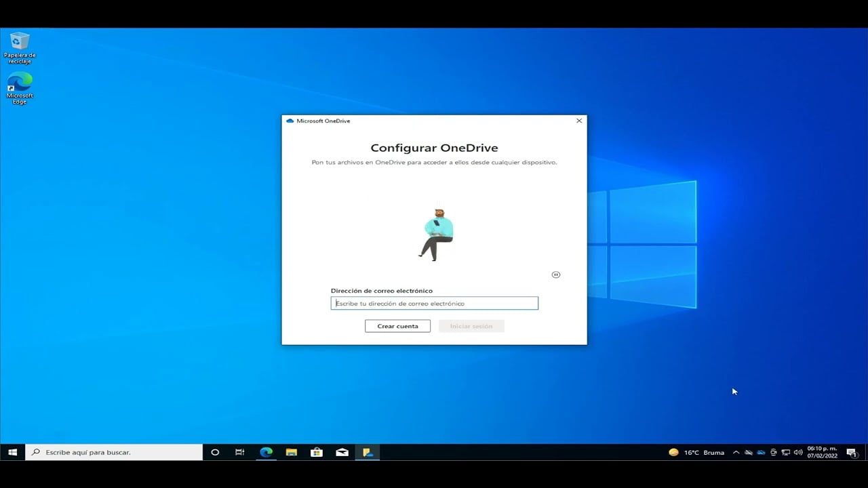Open File Explorer from the taskbar

coord(291,452)
